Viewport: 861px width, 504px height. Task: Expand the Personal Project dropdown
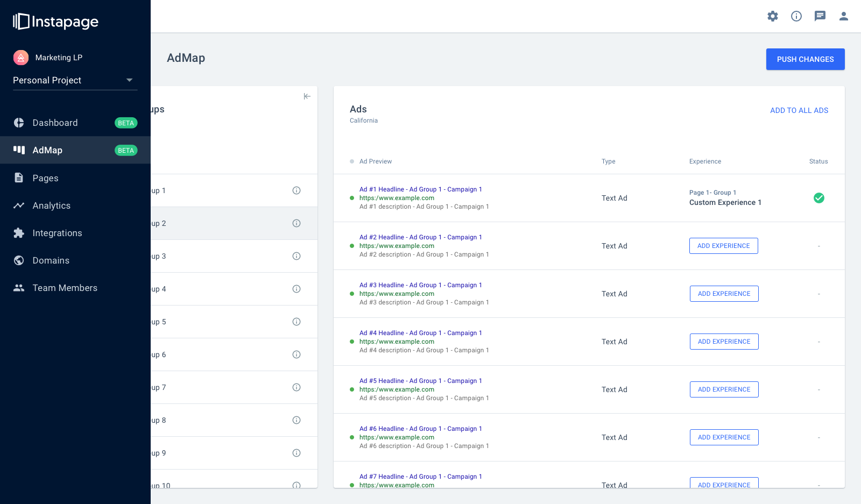pyautogui.click(x=129, y=80)
